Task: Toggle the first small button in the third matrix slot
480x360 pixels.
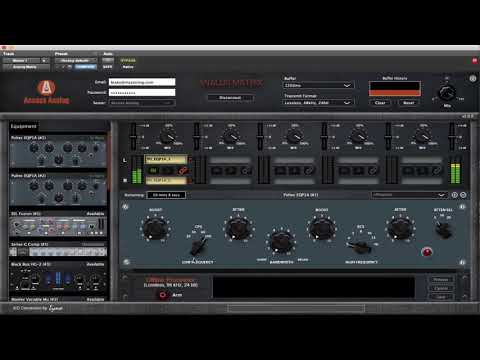Action: pyautogui.click(x=280, y=171)
